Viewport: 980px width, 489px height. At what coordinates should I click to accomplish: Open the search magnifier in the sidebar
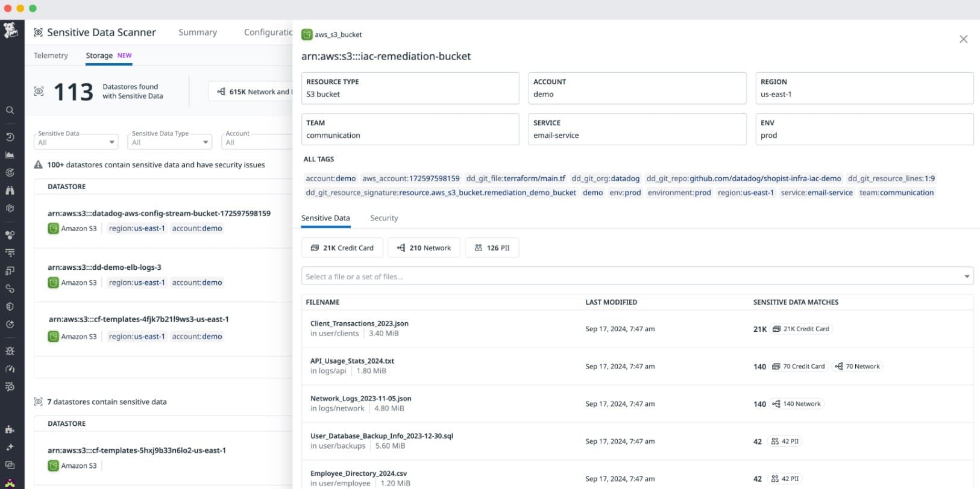pyautogui.click(x=10, y=110)
